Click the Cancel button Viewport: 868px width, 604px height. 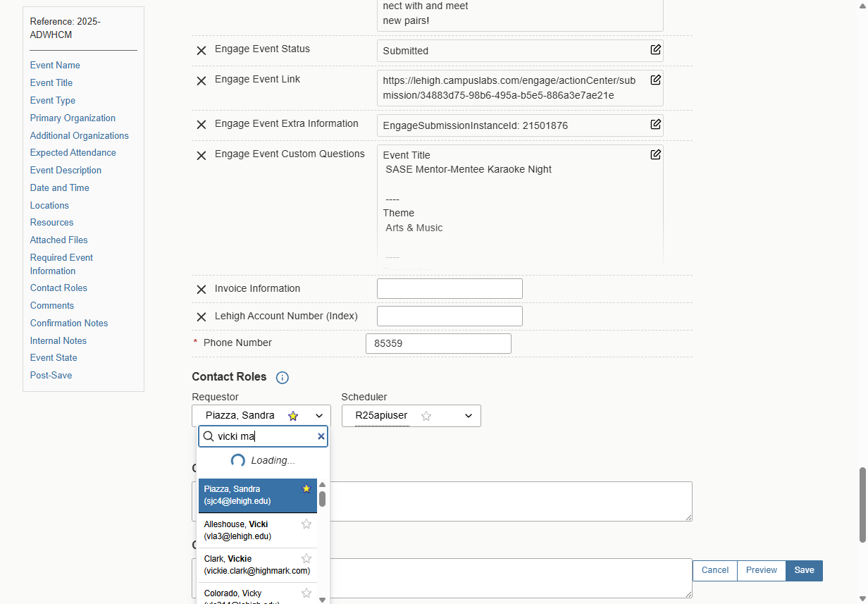(715, 570)
